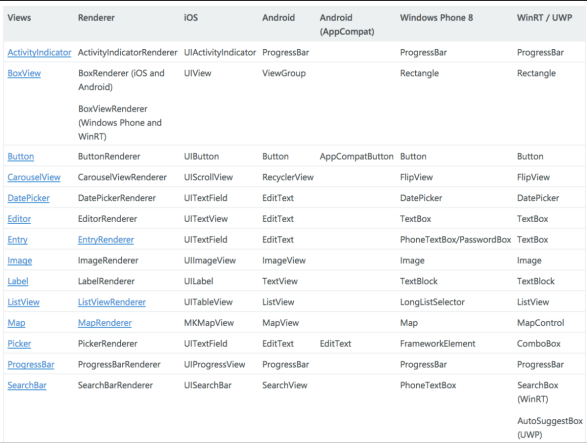587x443 pixels.
Task: Click the FrameworkElement cell
Action: (438, 344)
